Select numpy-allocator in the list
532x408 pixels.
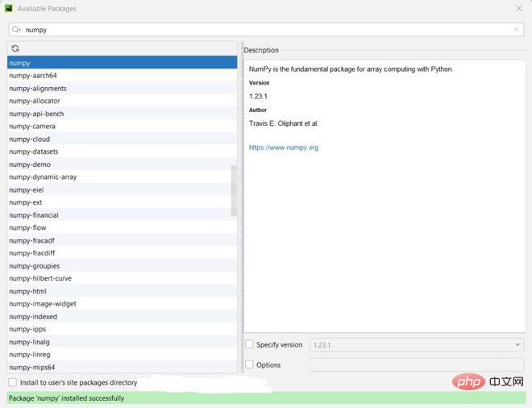123,101
